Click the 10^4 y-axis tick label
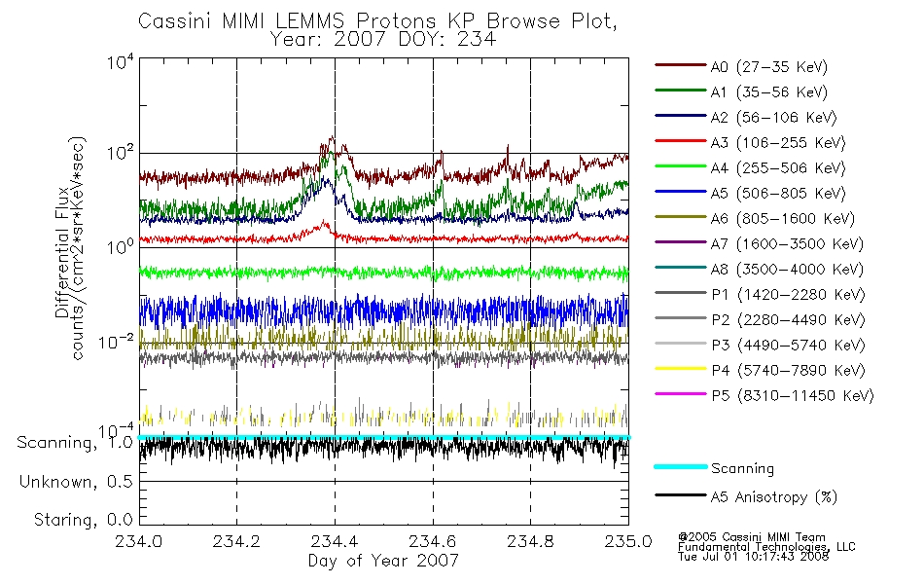 tap(121, 60)
